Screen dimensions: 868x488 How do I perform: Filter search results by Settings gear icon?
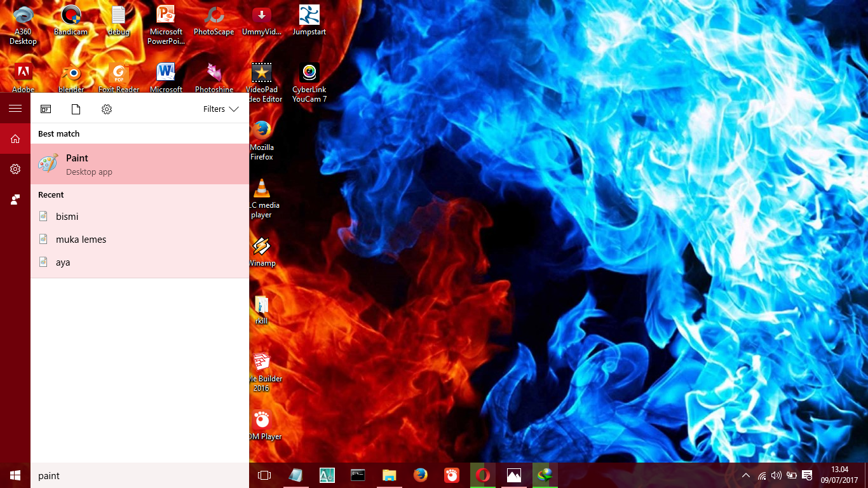click(107, 109)
